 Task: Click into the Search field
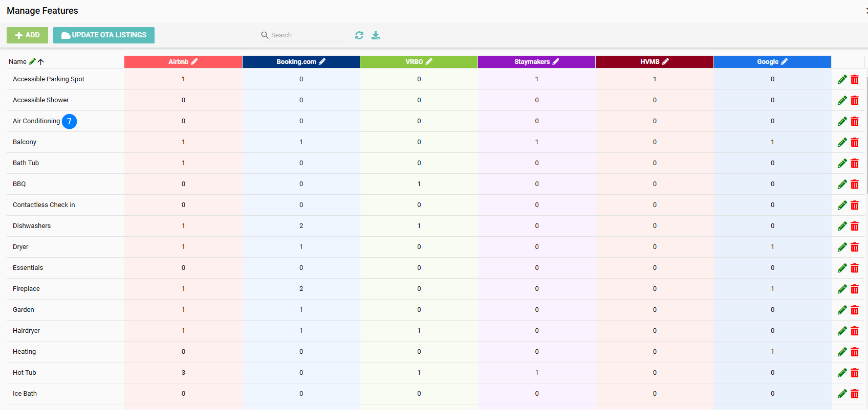click(307, 35)
